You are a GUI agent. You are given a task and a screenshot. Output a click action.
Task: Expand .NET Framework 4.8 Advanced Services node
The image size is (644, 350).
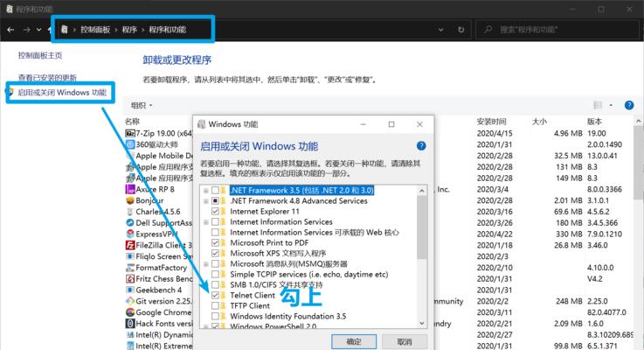[205, 201]
